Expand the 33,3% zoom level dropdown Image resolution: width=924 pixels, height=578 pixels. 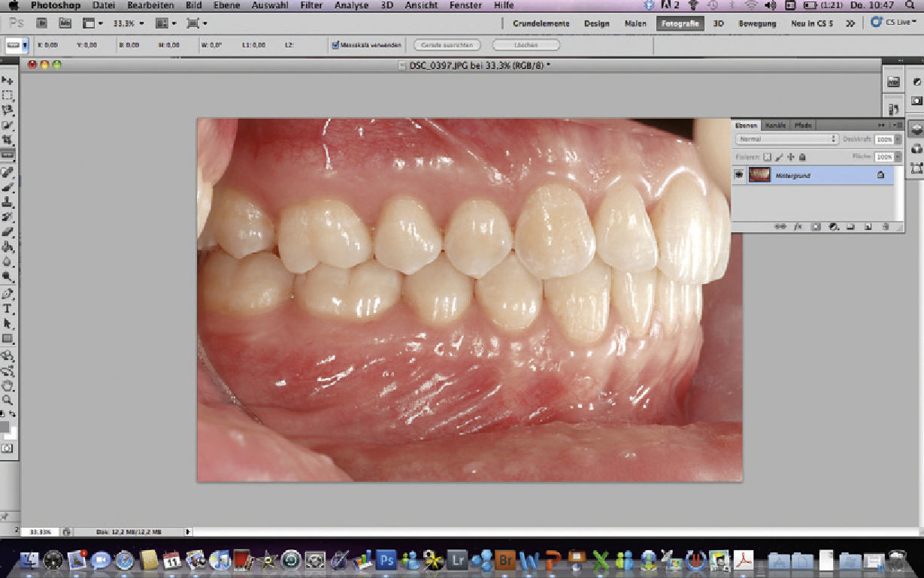click(141, 23)
